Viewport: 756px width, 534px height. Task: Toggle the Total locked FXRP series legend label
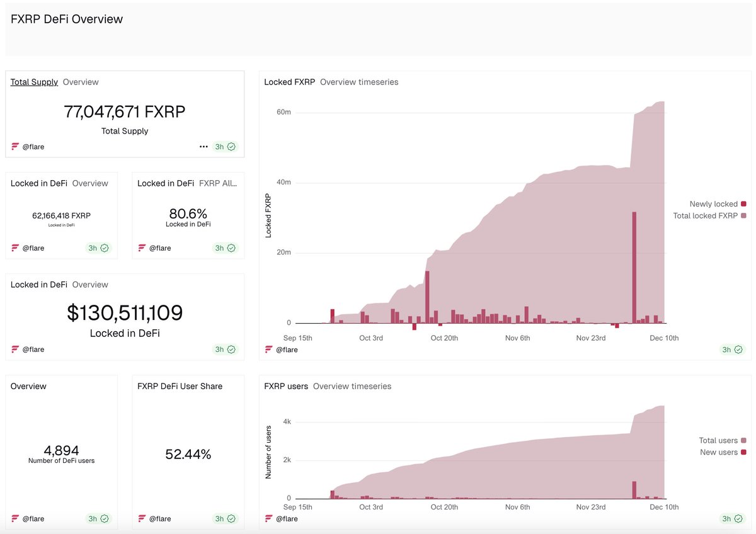(x=706, y=216)
